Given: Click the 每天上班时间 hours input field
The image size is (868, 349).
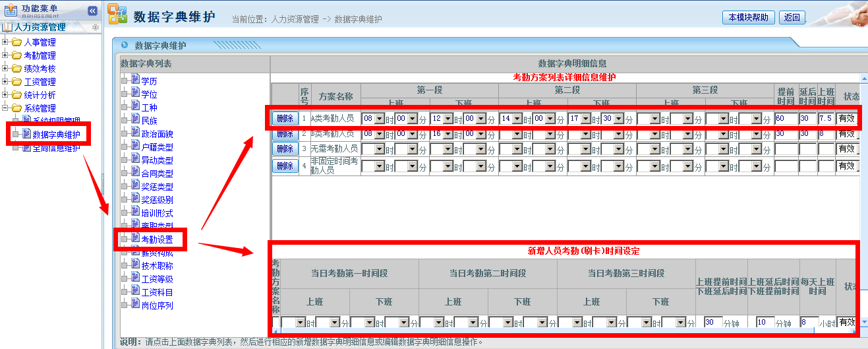Looking at the screenshot, I should [808, 323].
